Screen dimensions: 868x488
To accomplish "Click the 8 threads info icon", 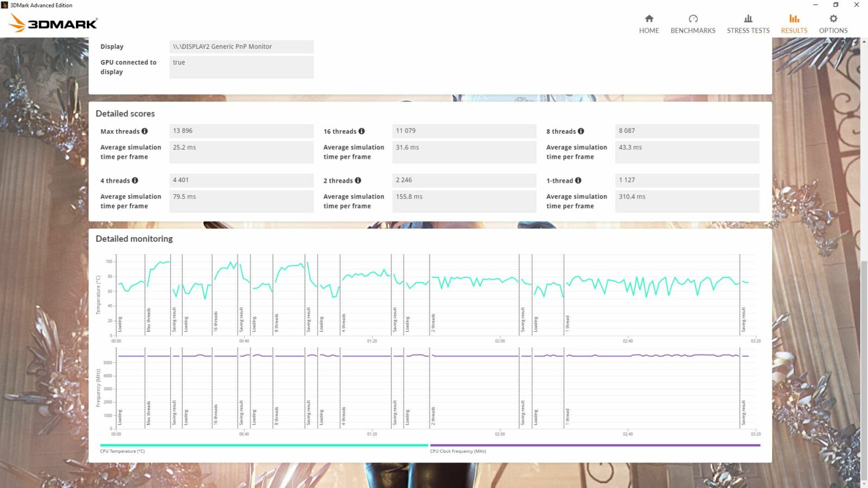I will coord(581,131).
